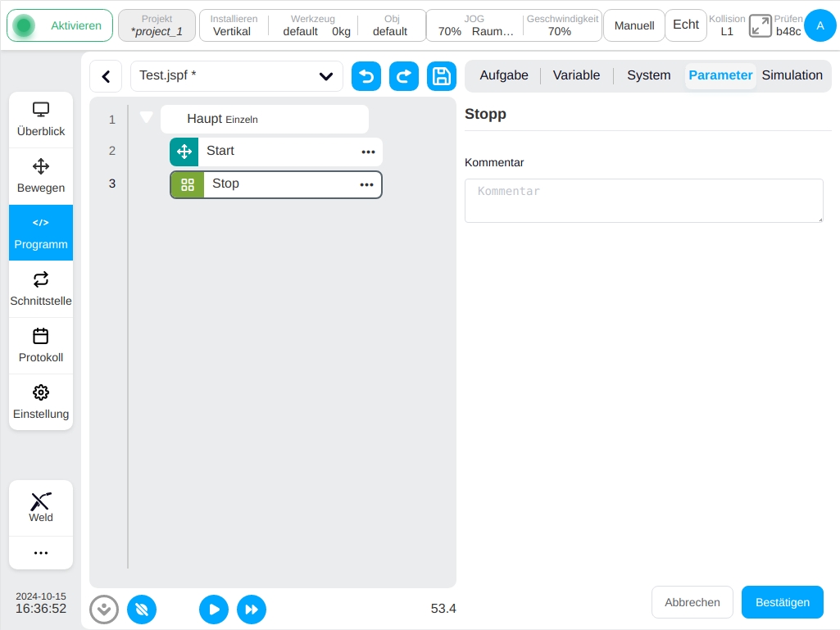Open the Test.jspf file dropdown
Screen dimensions: 840x630
coord(236,76)
